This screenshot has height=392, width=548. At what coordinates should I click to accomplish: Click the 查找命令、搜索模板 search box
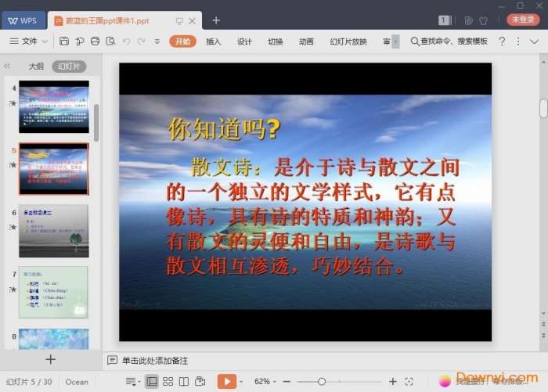[x=449, y=41]
